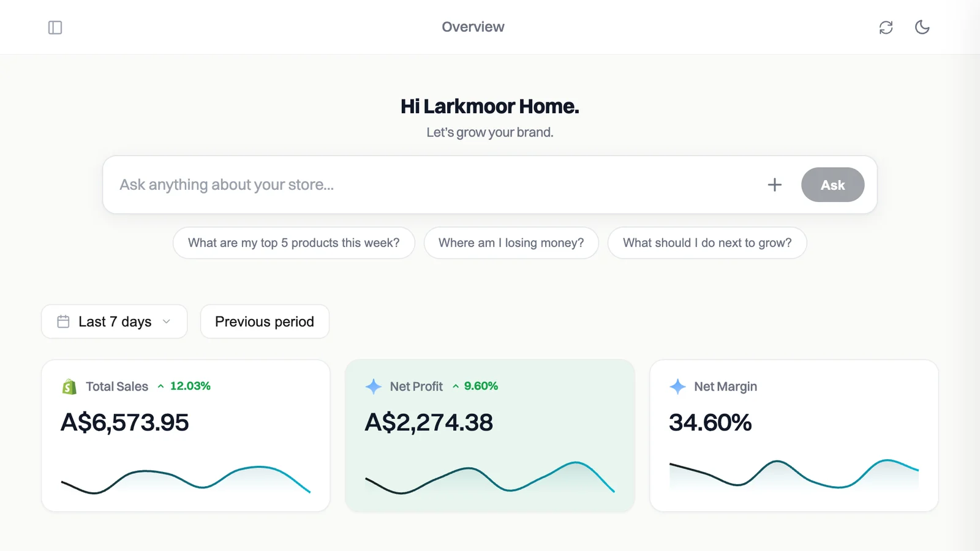
Task: Open the Last 7 days dropdown
Action: point(115,321)
